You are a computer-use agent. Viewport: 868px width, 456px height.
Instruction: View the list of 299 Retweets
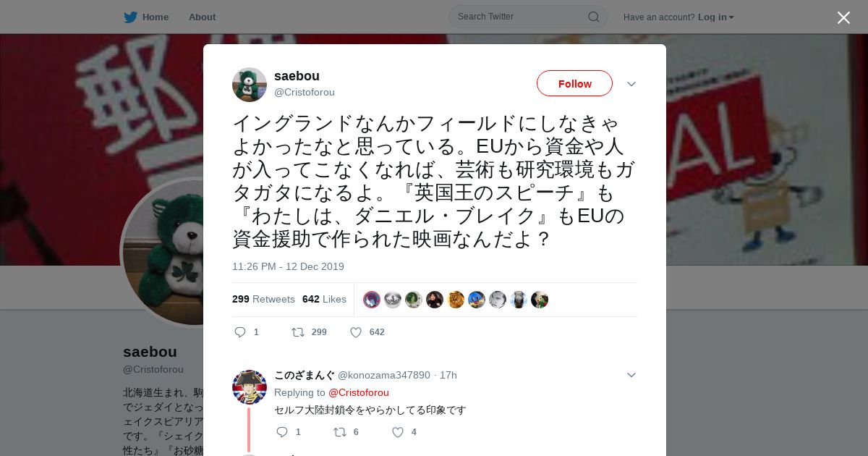(x=263, y=299)
